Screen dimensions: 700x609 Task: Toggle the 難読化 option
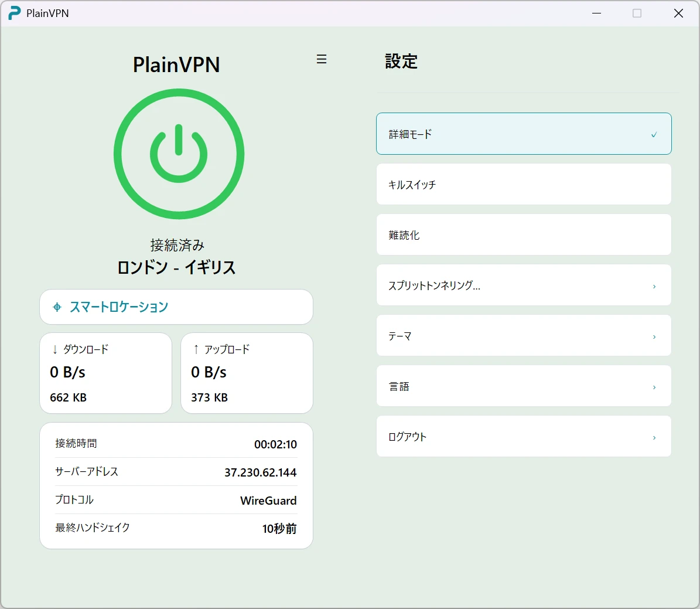(x=524, y=234)
